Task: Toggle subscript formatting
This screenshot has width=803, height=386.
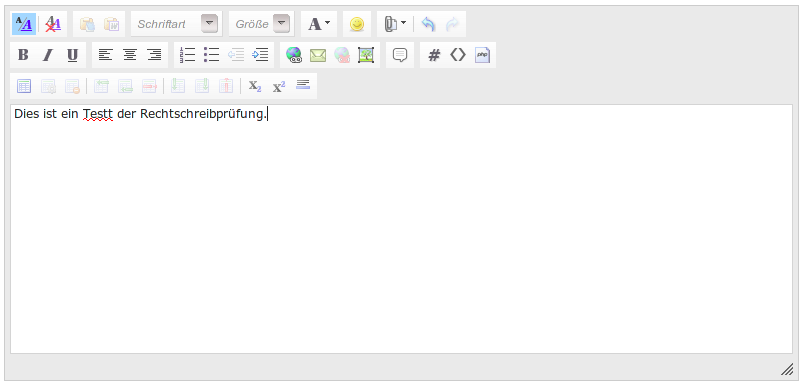Action: click(255, 86)
